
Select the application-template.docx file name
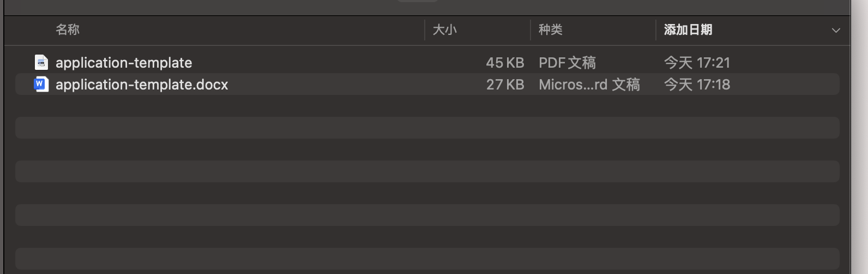click(x=142, y=85)
